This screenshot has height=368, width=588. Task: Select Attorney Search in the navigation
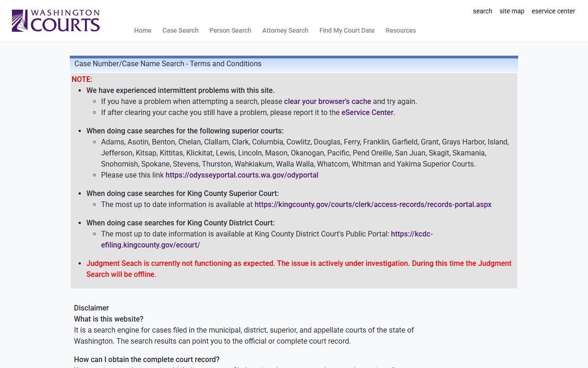pyautogui.click(x=285, y=30)
